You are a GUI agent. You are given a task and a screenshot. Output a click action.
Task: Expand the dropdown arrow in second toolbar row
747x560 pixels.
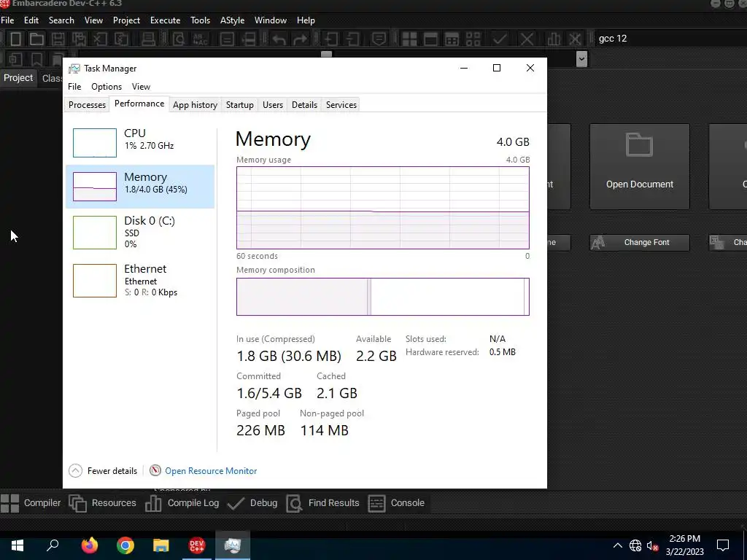click(x=581, y=59)
